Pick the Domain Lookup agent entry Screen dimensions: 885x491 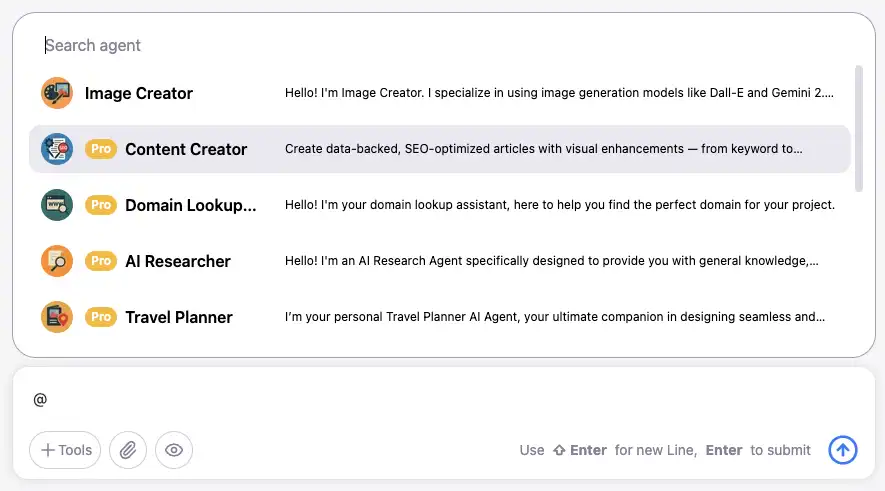coord(190,205)
